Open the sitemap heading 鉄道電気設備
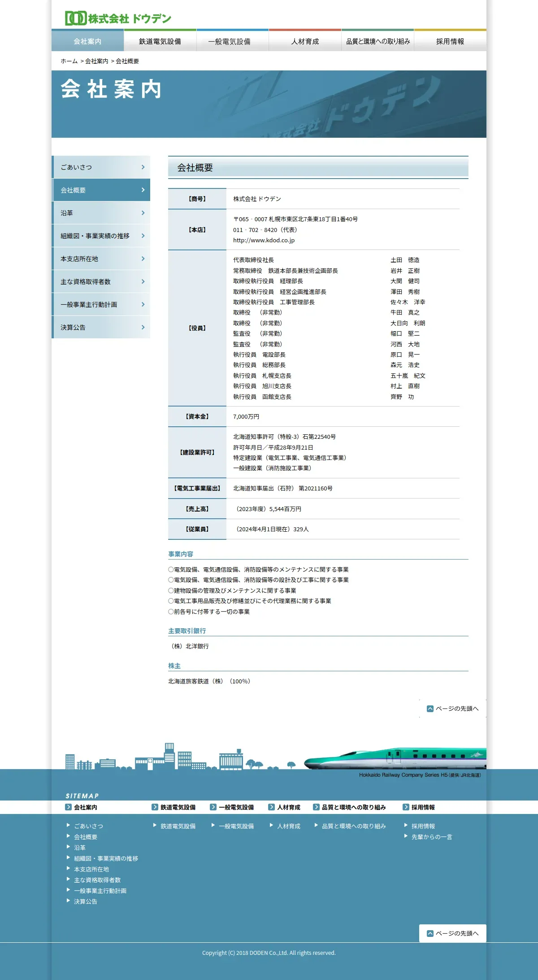 click(178, 807)
